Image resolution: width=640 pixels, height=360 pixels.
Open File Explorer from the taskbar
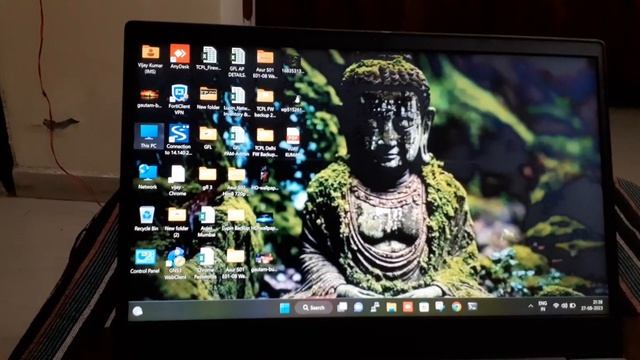(391, 307)
